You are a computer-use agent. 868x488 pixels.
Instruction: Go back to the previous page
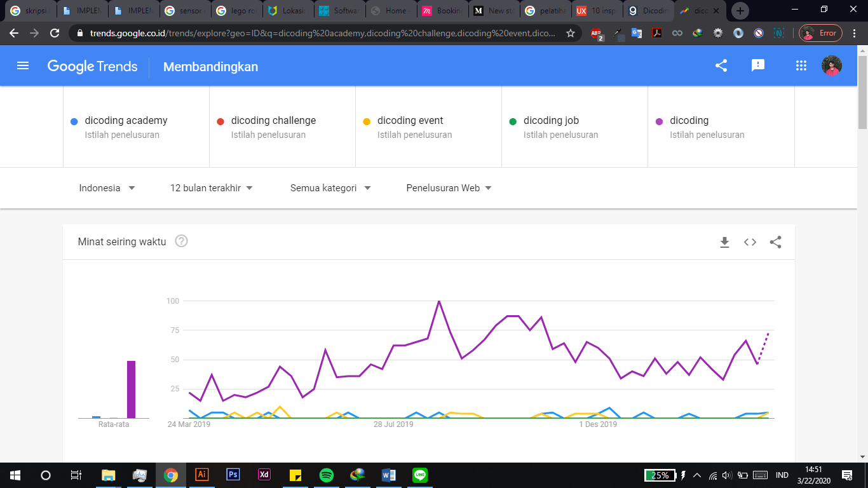(x=14, y=33)
